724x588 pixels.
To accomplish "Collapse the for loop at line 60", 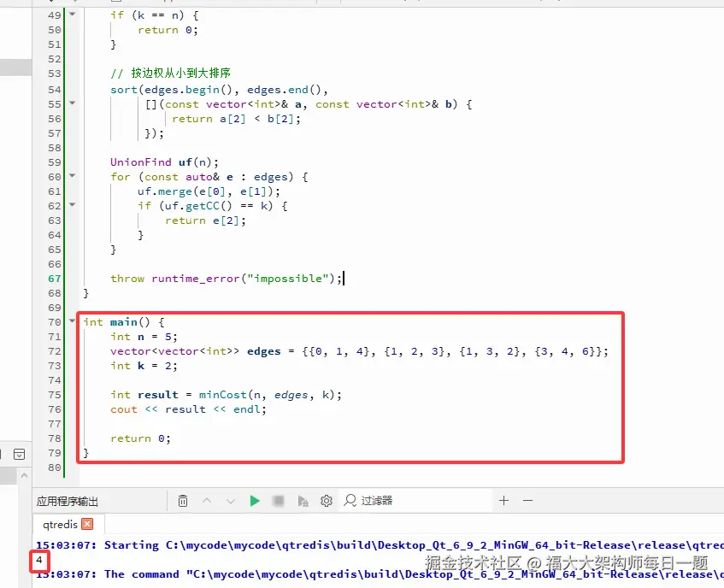I will coord(72,175).
